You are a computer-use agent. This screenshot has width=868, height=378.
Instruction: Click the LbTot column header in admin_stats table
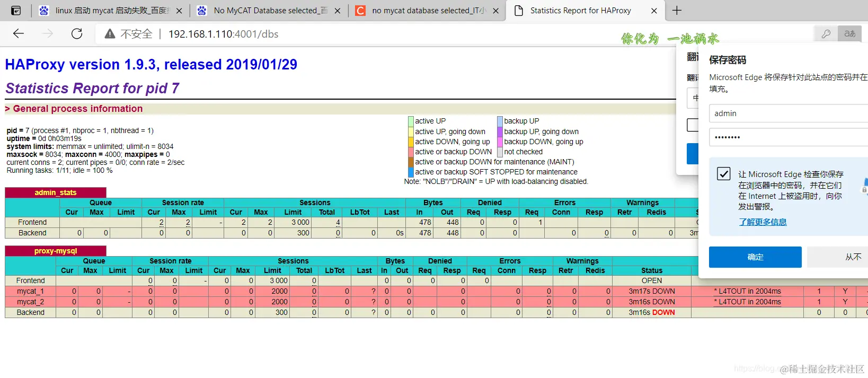360,212
